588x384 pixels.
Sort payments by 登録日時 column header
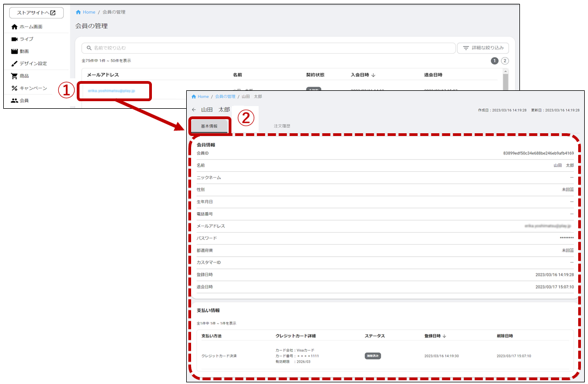(432, 336)
